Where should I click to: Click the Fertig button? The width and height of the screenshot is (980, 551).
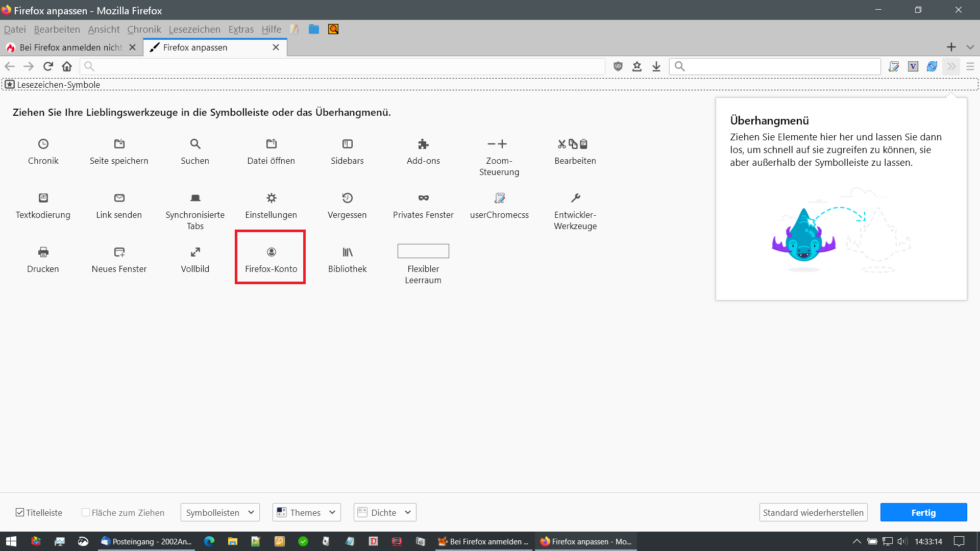pyautogui.click(x=923, y=512)
